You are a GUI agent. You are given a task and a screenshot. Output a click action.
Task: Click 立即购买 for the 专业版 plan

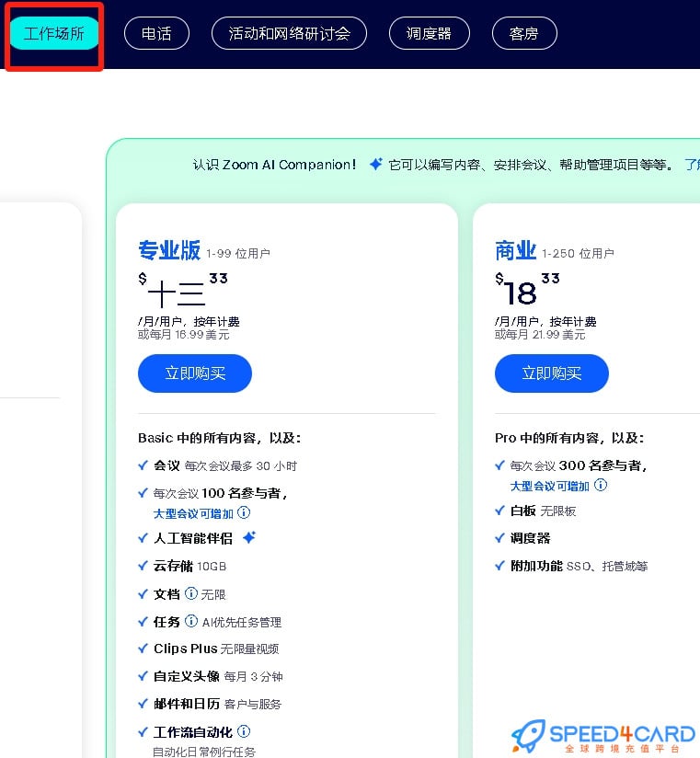click(x=195, y=373)
